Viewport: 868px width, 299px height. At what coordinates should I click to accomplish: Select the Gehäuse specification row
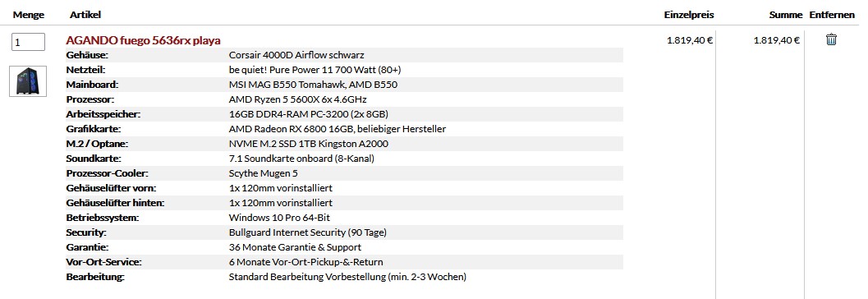coord(344,55)
